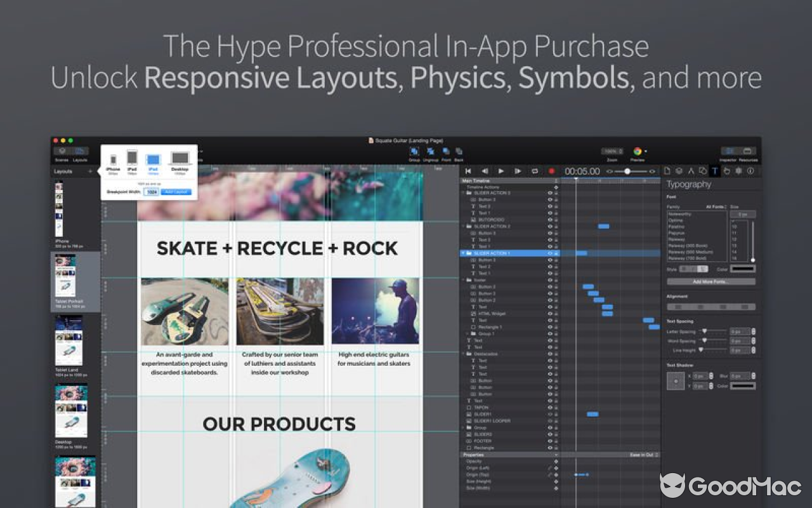This screenshot has width=812, height=508.
Task: Open the Document inspector
Action: [667, 170]
